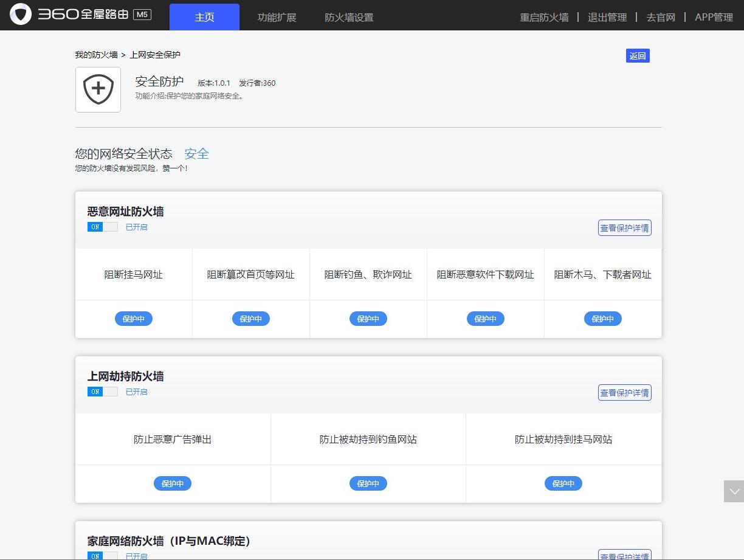This screenshot has width=744, height=560.
Task: Click 去官网 in the top bar
Action: [x=660, y=17]
